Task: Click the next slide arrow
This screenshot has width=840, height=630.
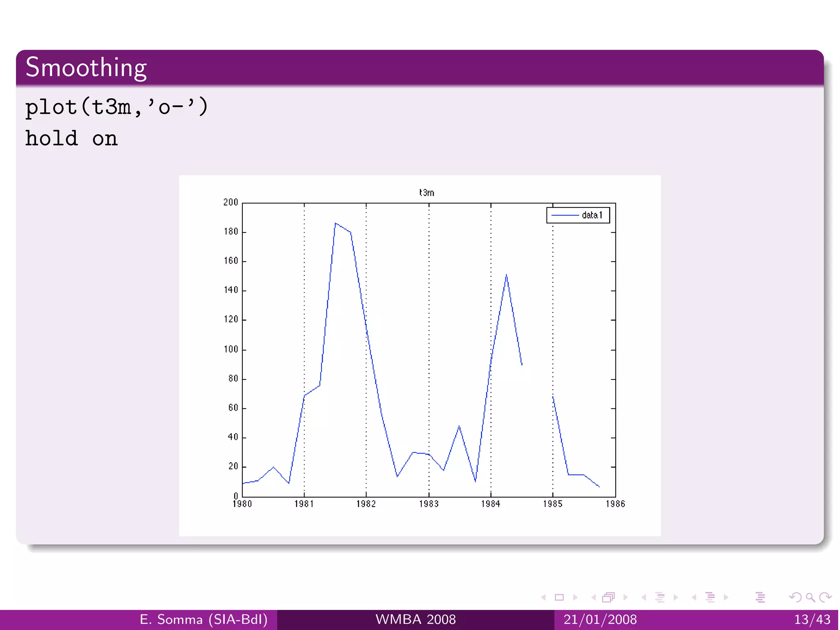Action: (x=575, y=598)
